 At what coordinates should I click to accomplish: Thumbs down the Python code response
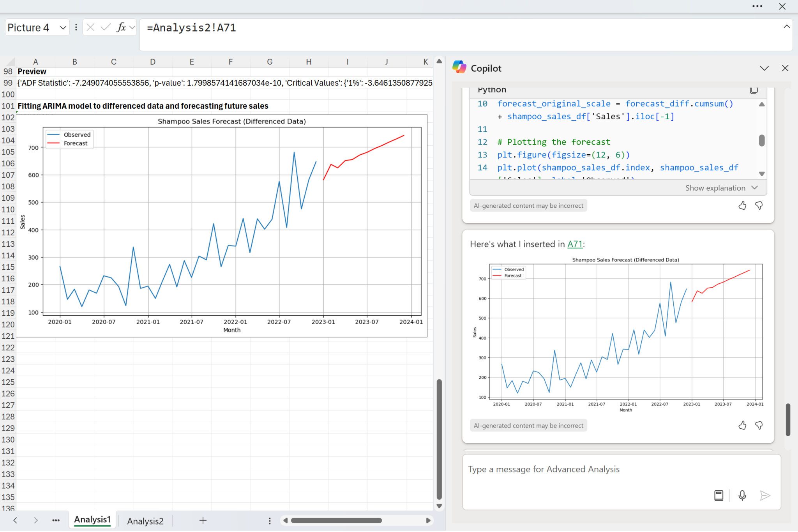click(x=759, y=205)
